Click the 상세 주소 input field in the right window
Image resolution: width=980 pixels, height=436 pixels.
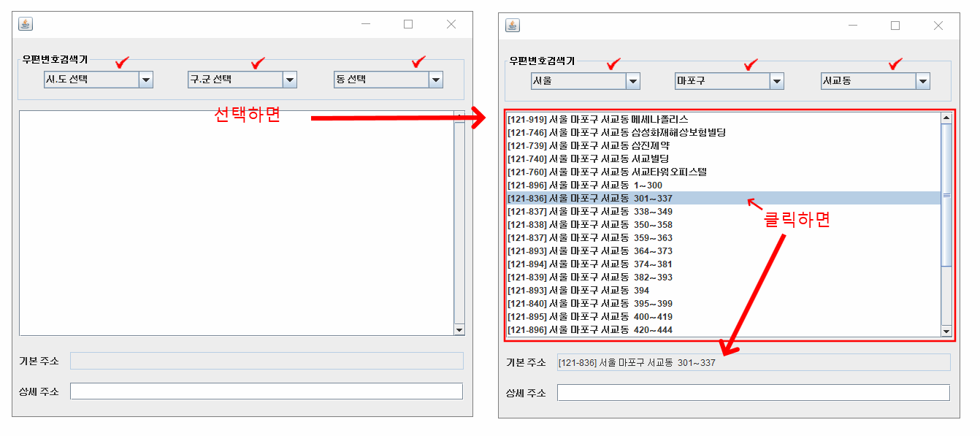(754, 393)
